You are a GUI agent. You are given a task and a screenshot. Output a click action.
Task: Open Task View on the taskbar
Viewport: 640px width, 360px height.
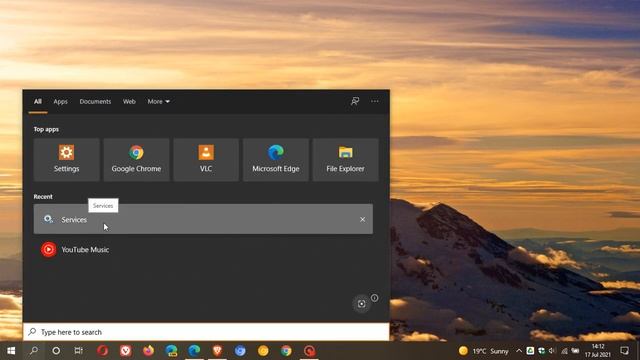[x=79, y=351]
